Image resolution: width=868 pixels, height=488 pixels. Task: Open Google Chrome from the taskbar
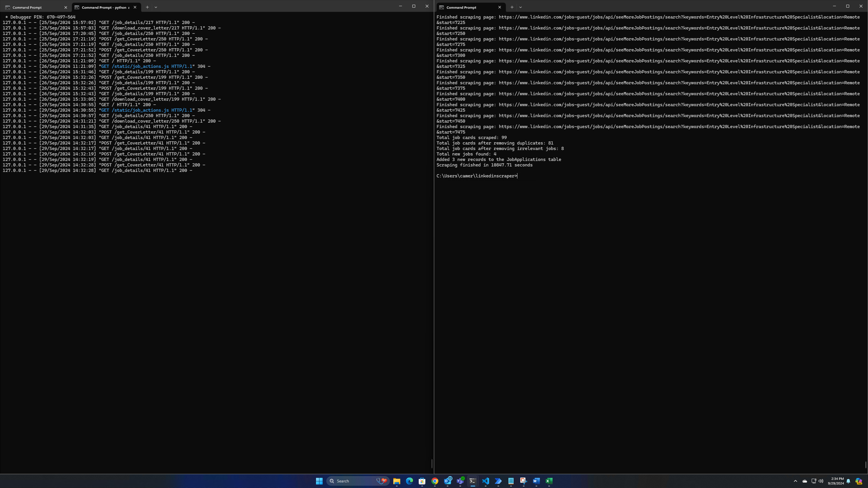pos(435,481)
